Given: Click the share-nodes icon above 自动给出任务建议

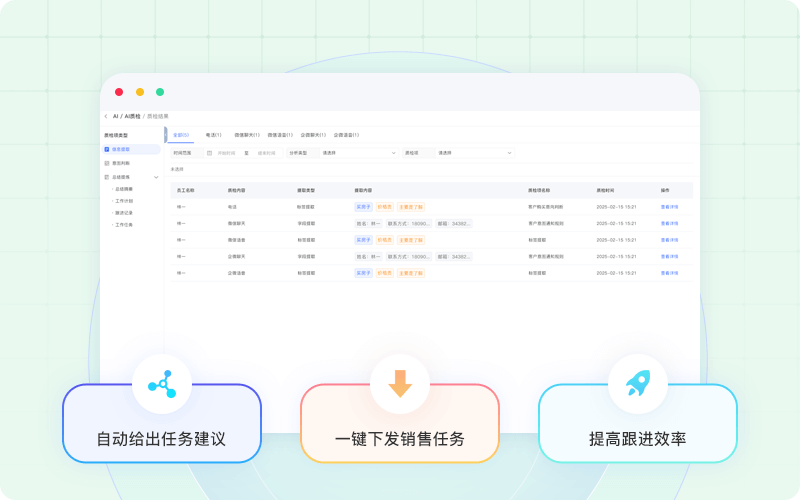Looking at the screenshot, I should (x=161, y=384).
